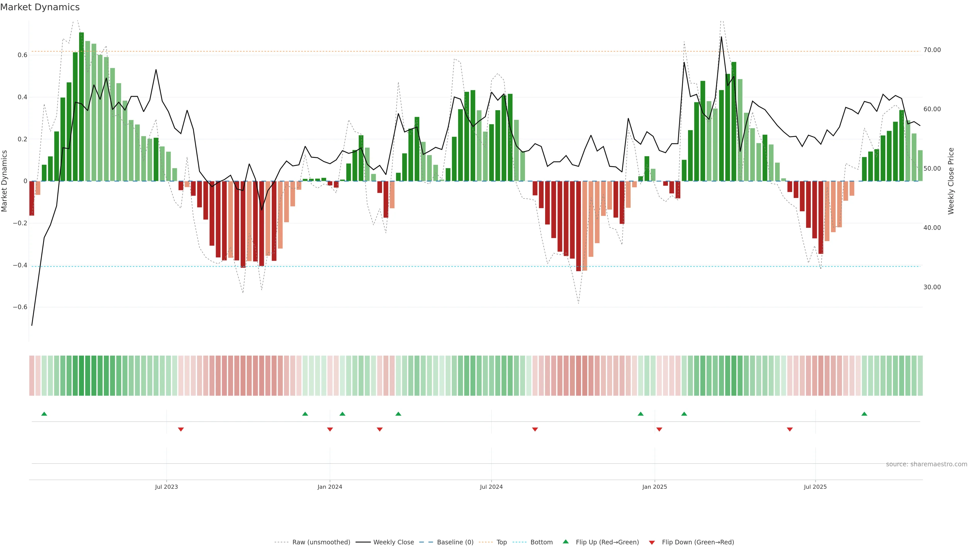
Task: Click the 70.00 price axis tick label
Action: tap(932, 50)
